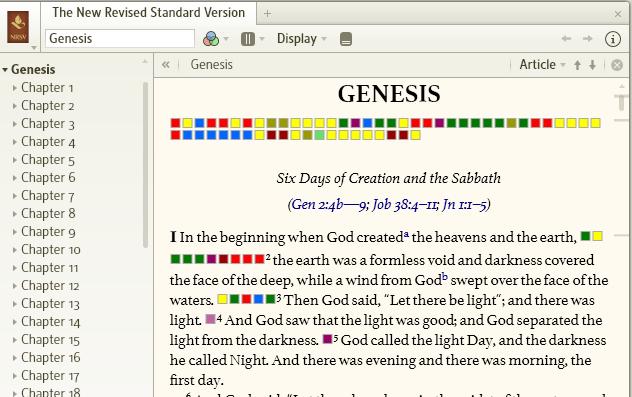
Task: Open the parallel resources dropdown arrow
Action: point(262,39)
